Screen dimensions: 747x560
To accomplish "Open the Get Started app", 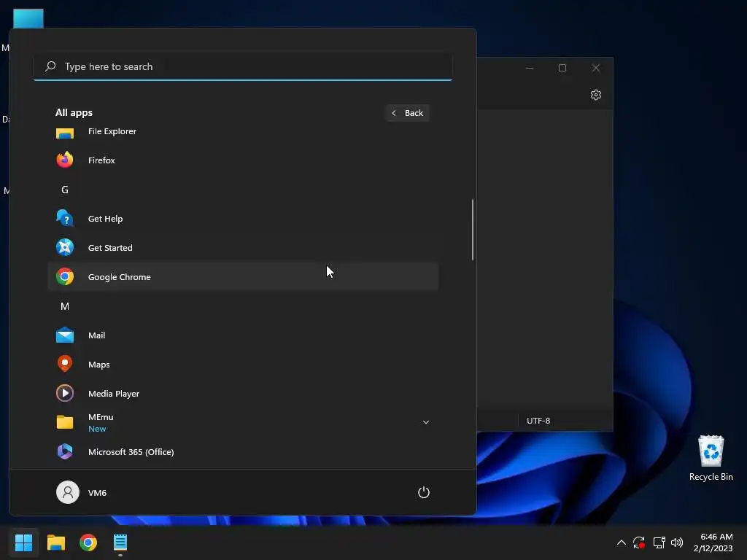I will coord(243,248).
